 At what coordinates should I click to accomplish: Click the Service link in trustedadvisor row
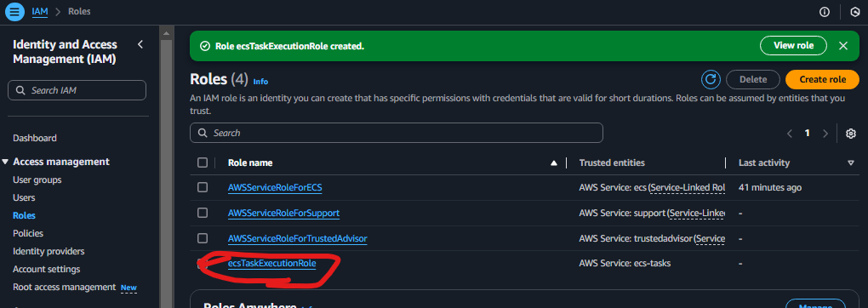[x=711, y=238]
